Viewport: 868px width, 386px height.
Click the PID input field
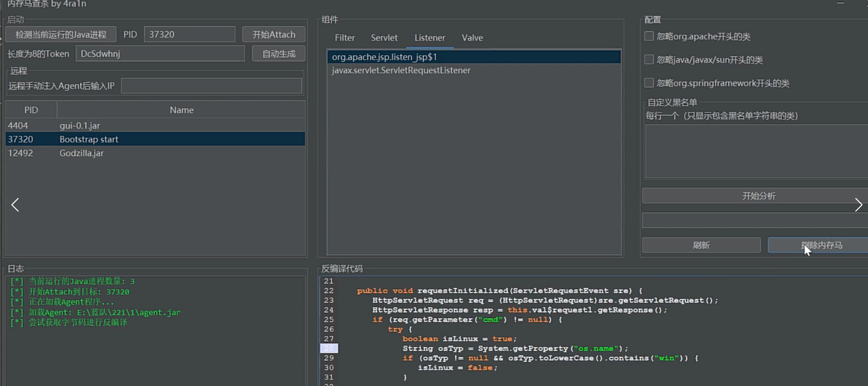tap(189, 35)
